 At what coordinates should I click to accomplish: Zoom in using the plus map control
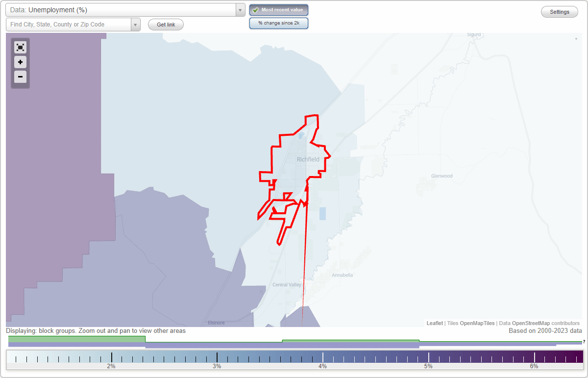20,62
